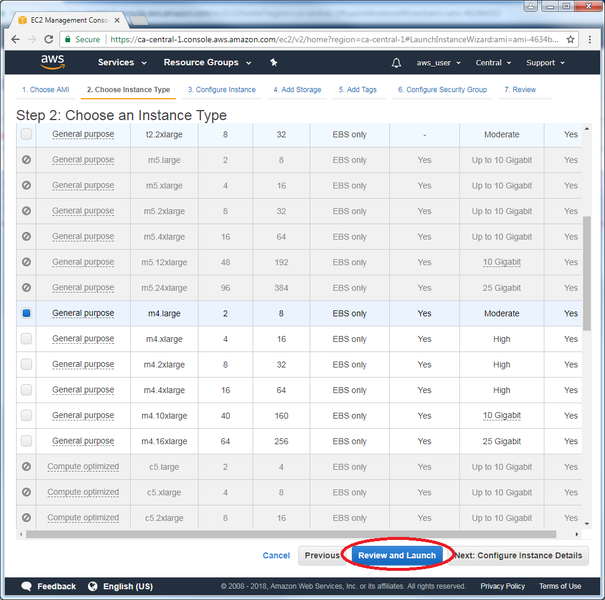Reload the page with the refresh icon
This screenshot has height=600, width=605.
click(x=49, y=39)
